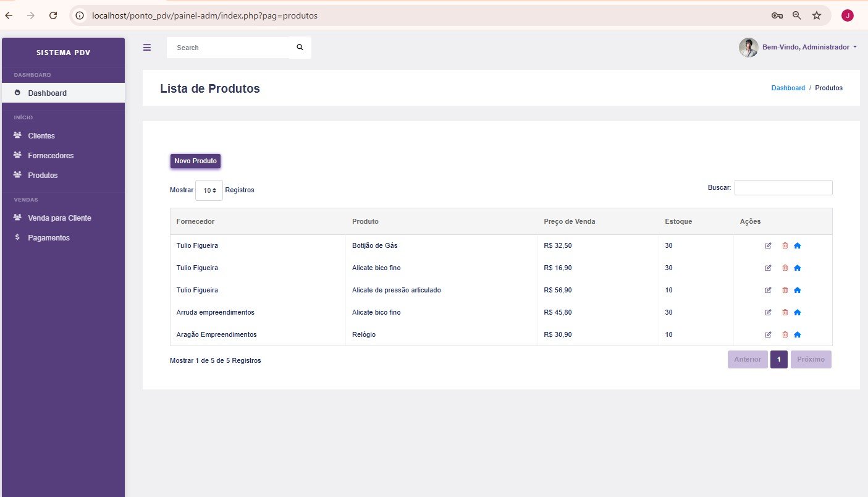Open the browser zoom magnifier icon

pos(797,15)
